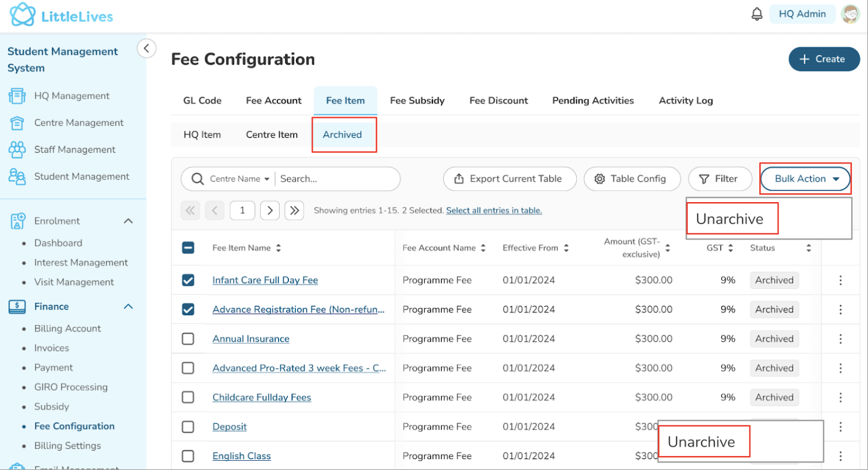Open the Centre Name search filter dropdown

pos(239,179)
